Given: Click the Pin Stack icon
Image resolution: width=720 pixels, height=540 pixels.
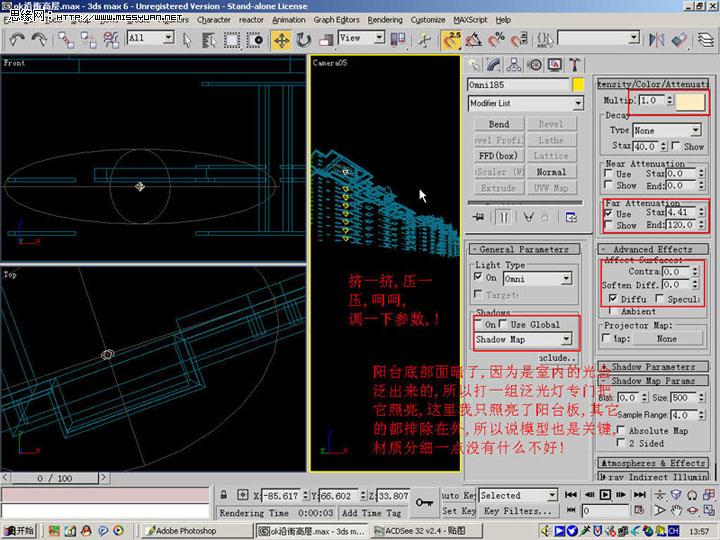Looking at the screenshot, I should (478, 217).
